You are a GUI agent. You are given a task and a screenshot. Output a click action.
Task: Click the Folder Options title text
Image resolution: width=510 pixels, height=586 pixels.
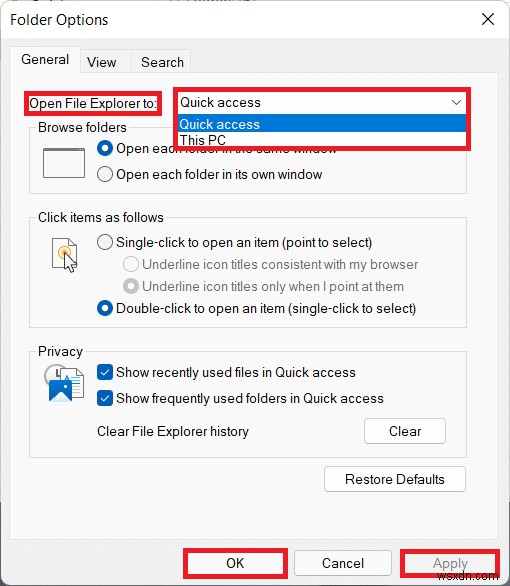coord(59,20)
